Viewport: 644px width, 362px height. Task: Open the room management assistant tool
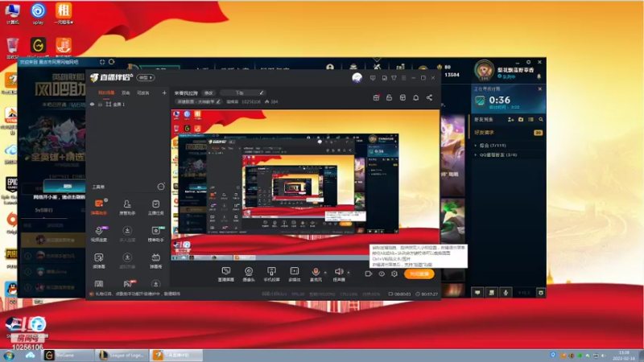[127, 207]
